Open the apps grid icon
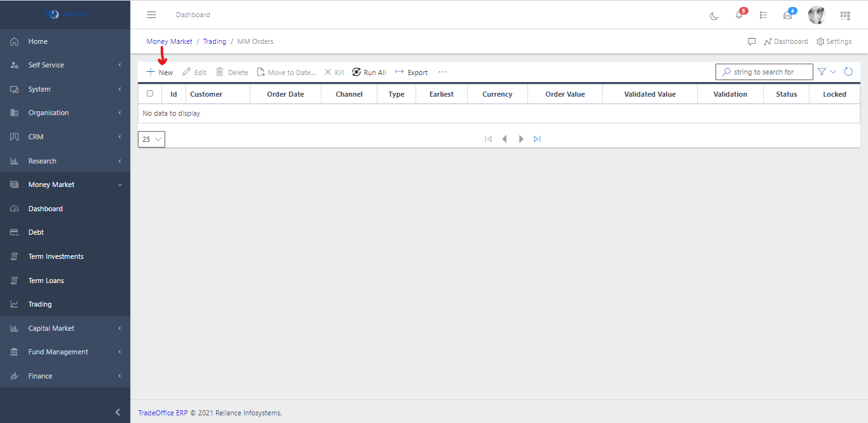Screen dimensions: 868x423 845,15
